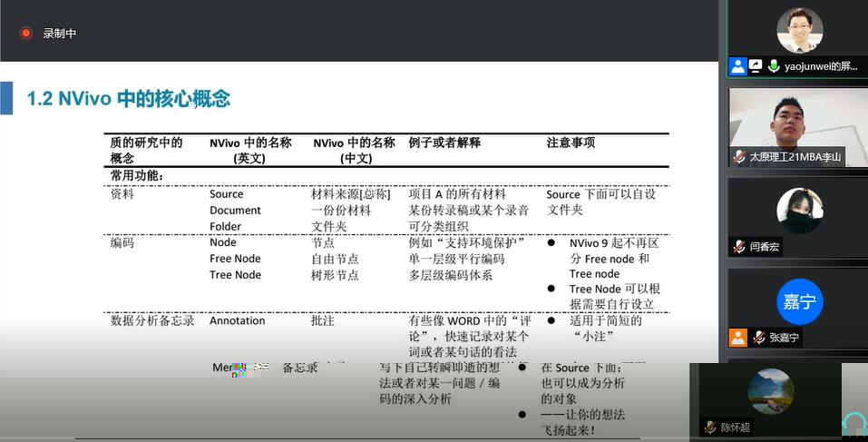Click the teal headset icon at the corner
The height and width of the screenshot is (442, 868).
pos(854,426)
